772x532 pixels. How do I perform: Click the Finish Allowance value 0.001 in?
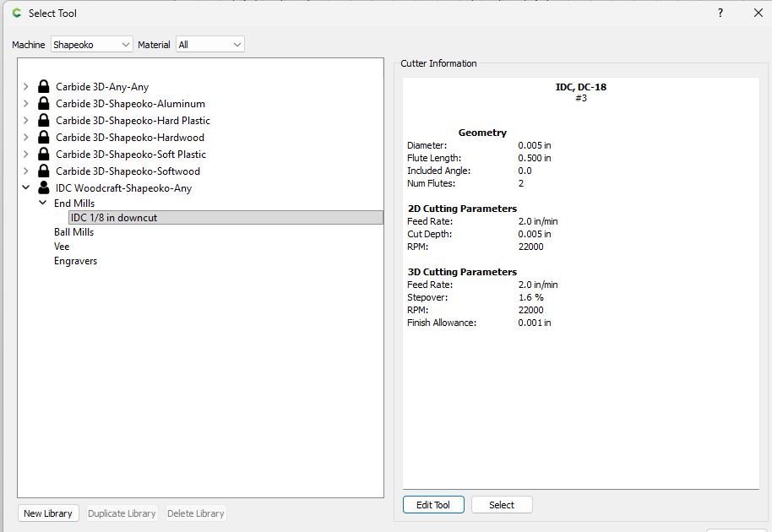point(535,323)
